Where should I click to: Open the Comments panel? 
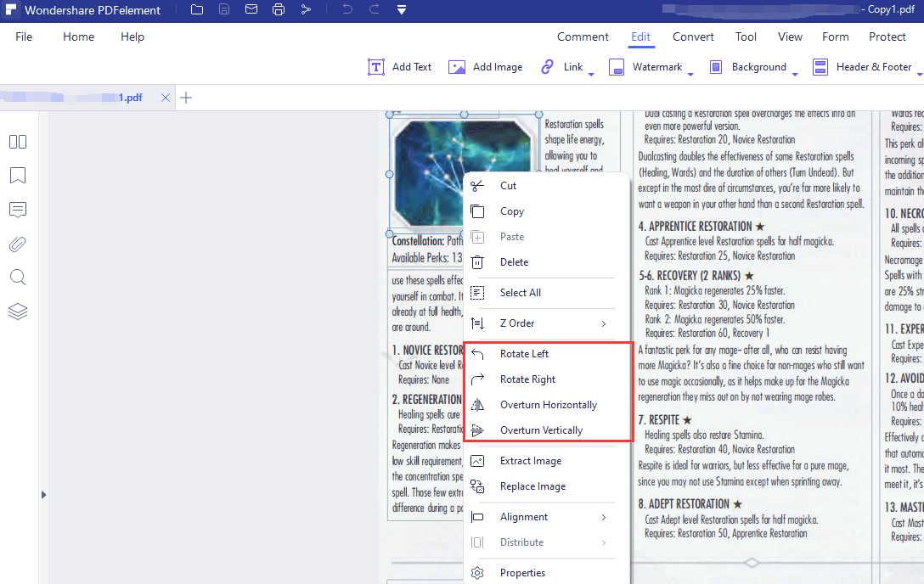pos(18,210)
